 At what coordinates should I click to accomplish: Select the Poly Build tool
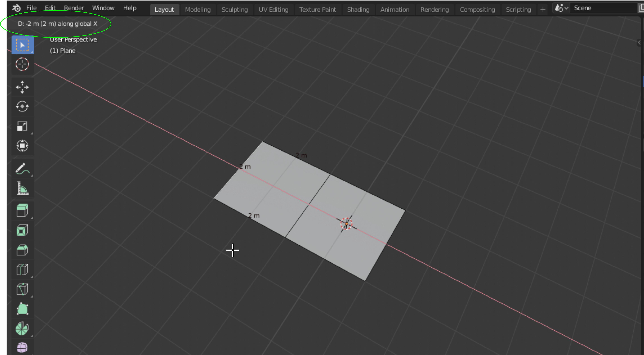click(23, 309)
